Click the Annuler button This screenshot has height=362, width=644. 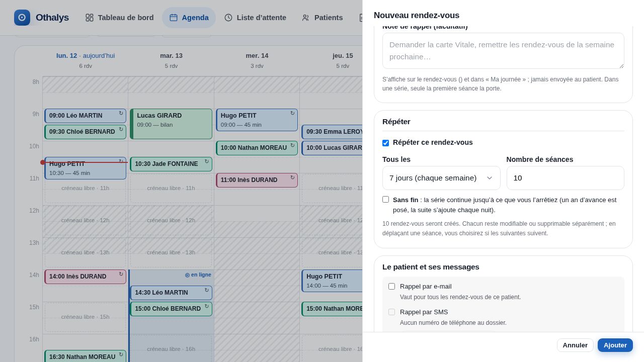[575, 345]
